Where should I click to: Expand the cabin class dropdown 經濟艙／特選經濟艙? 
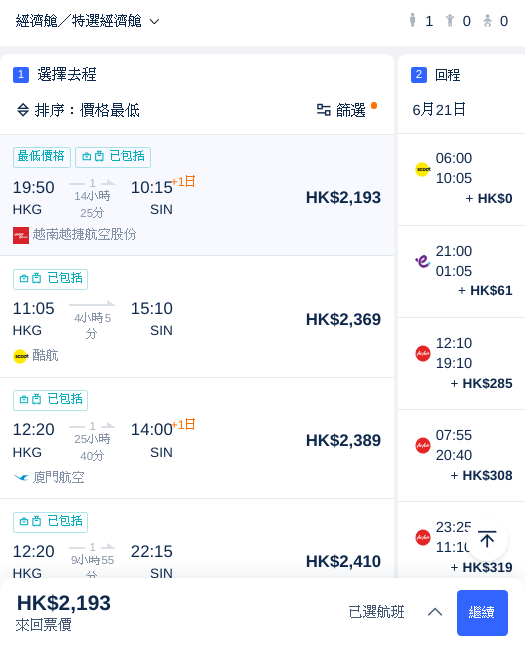(x=87, y=21)
